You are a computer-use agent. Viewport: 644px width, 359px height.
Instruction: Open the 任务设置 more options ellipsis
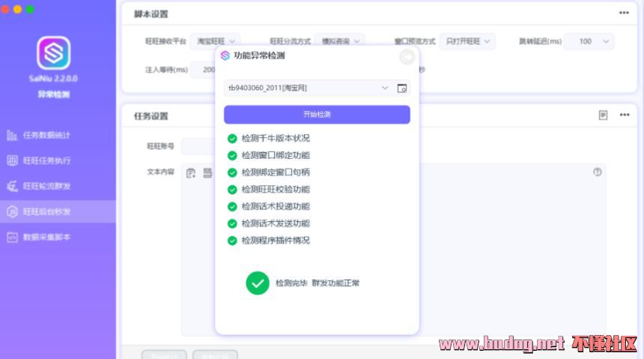[624, 115]
